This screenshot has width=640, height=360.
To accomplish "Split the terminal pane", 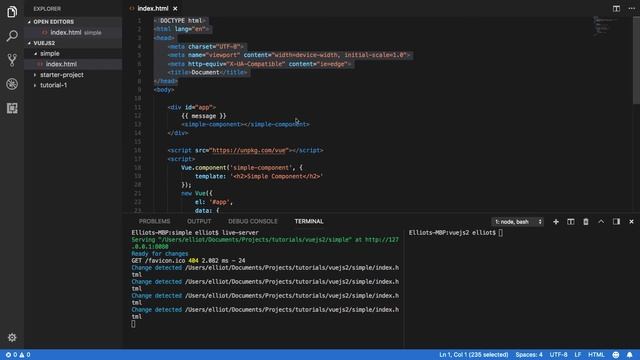I will click(x=571, y=222).
